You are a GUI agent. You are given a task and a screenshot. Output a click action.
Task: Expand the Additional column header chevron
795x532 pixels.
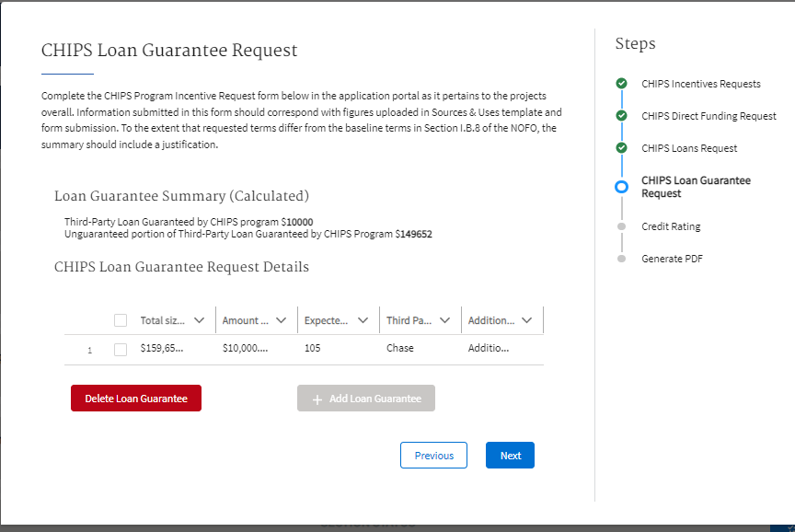click(x=526, y=320)
